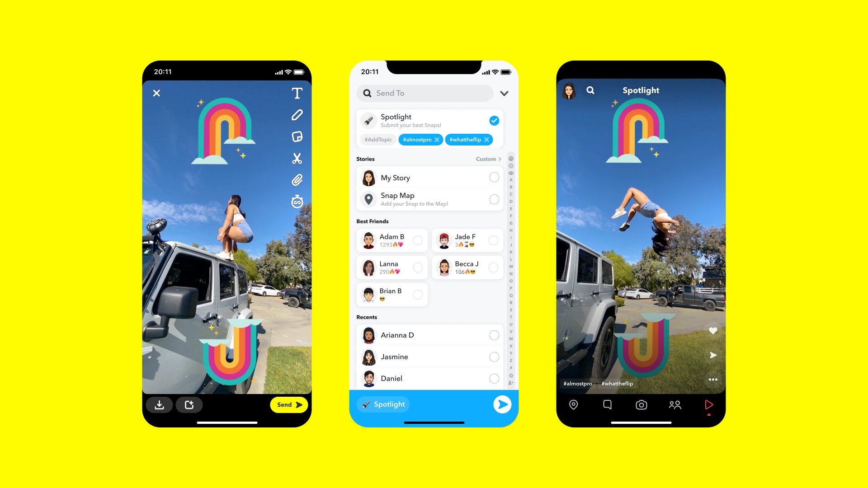Click the Download icon on left phone
This screenshot has width=868, height=488.
point(160,405)
